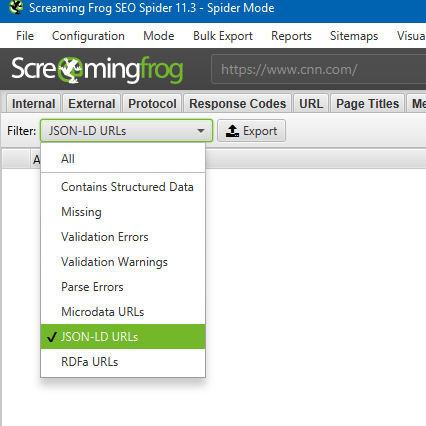This screenshot has width=426, height=426.
Task: Open the Configuration menu
Action: (x=88, y=36)
